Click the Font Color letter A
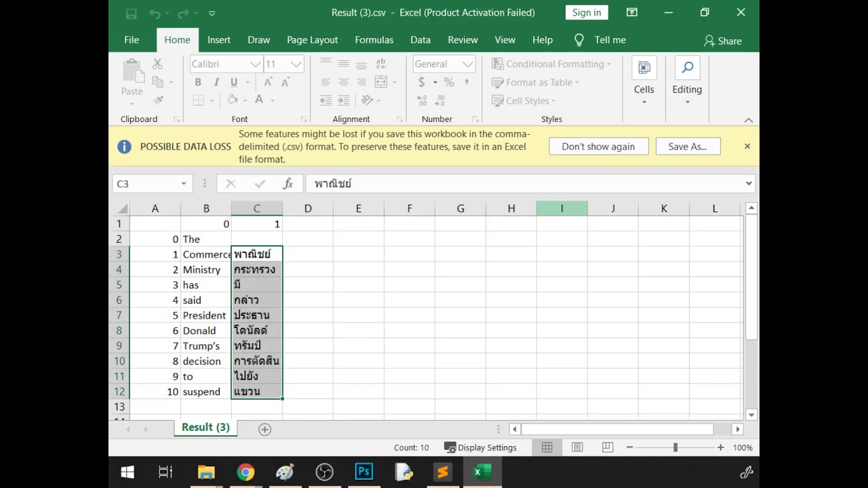Image resolution: width=868 pixels, height=488 pixels. (259, 100)
